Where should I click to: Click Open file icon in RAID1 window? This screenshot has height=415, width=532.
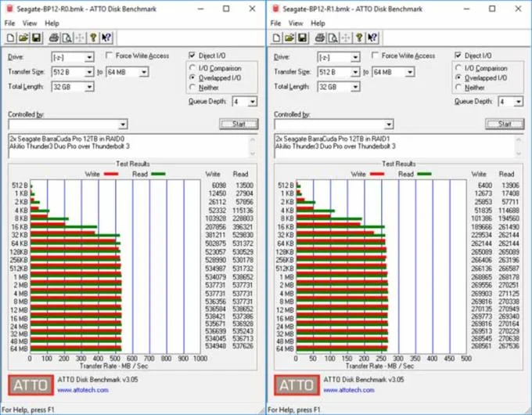click(x=289, y=38)
